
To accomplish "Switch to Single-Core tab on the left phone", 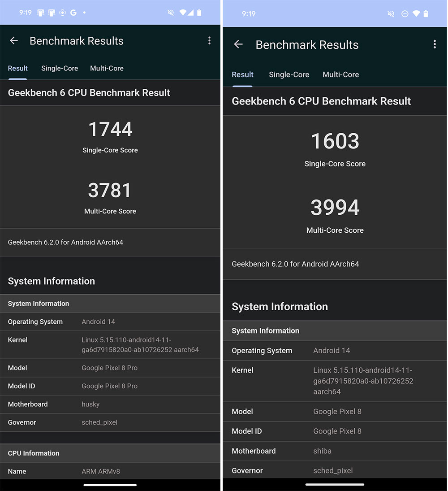I will coord(60,68).
